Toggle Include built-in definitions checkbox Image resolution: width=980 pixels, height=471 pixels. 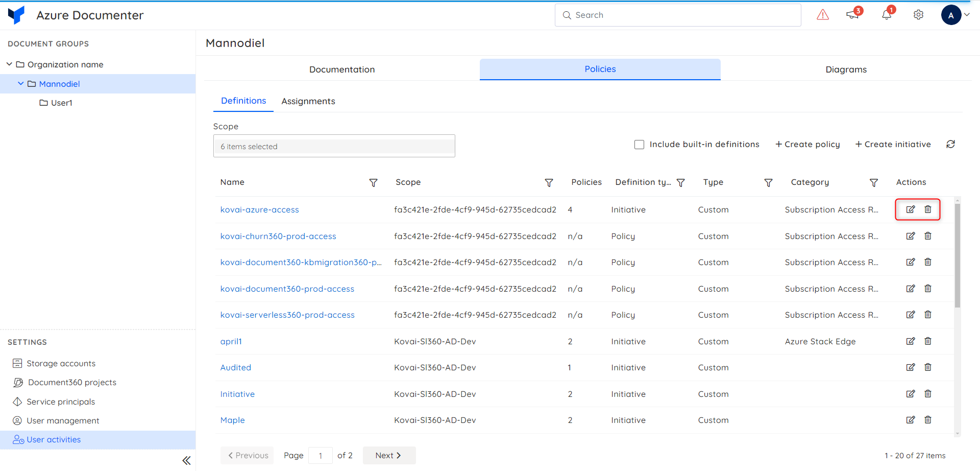[x=639, y=145]
